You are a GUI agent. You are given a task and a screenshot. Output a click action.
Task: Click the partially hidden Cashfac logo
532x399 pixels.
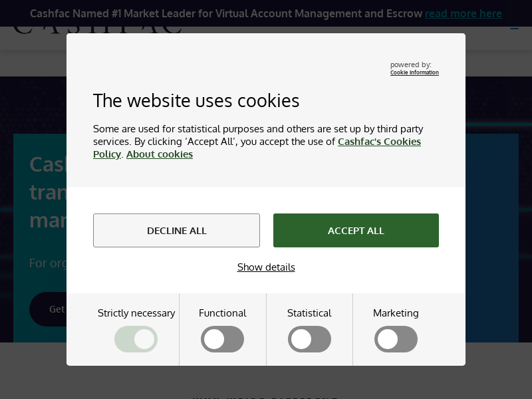click(96, 31)
